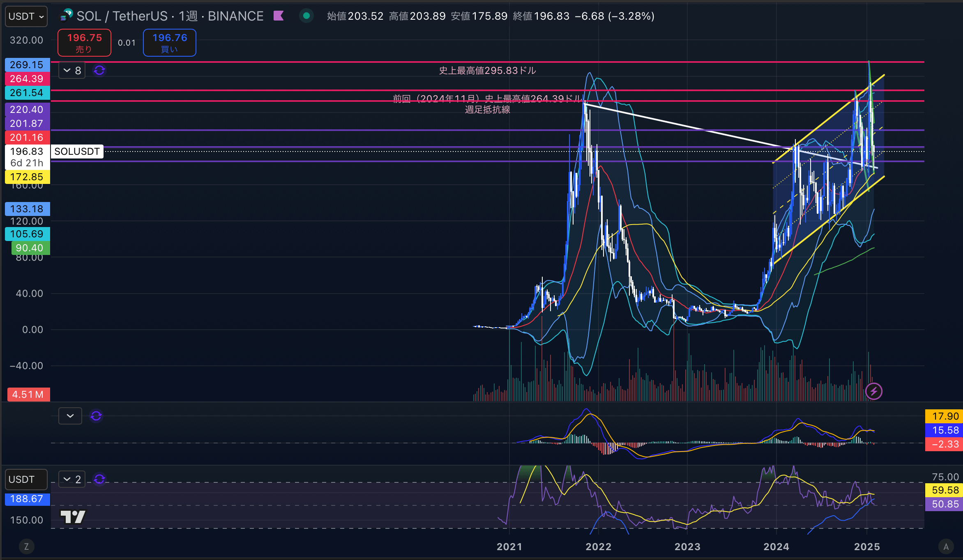Click the TradingView logo icon
This screenshot has height=560, width=963.
pos(73,516)
